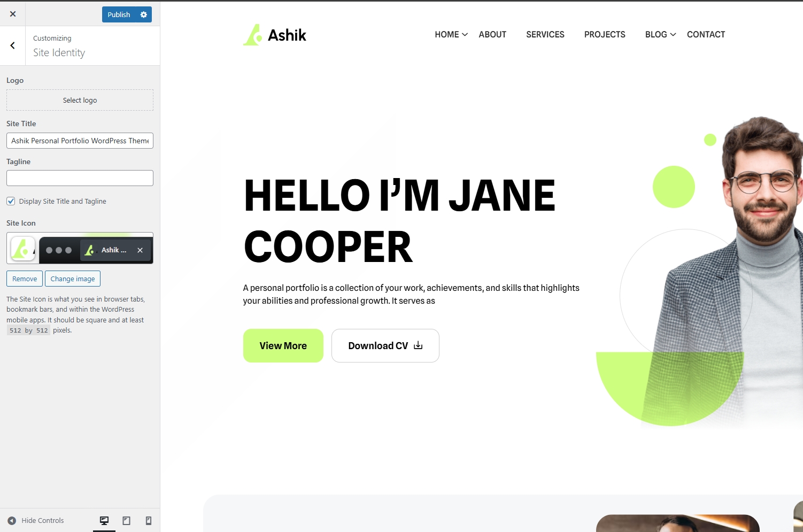Click the Hide Controls collapse arrow

coord(12,521)
